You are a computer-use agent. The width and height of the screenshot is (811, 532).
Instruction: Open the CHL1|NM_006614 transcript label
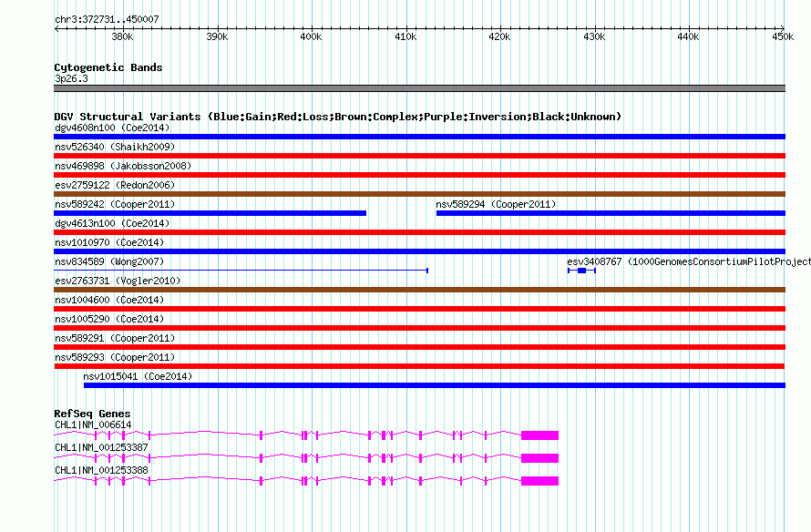(93, 425)
